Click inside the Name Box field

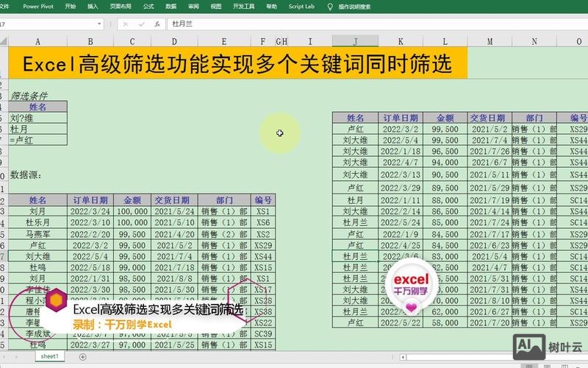[47, 24]
